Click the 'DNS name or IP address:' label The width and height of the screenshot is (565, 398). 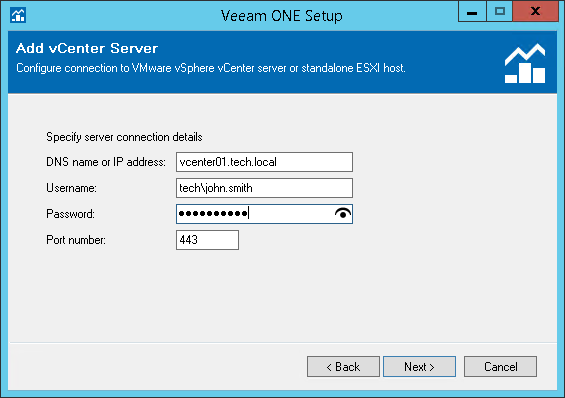point(106,162)
